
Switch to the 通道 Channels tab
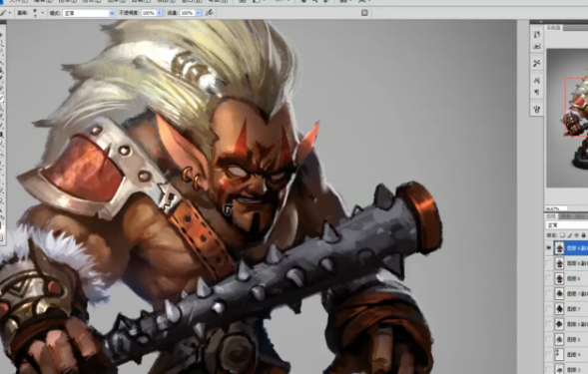pos(565,216)
